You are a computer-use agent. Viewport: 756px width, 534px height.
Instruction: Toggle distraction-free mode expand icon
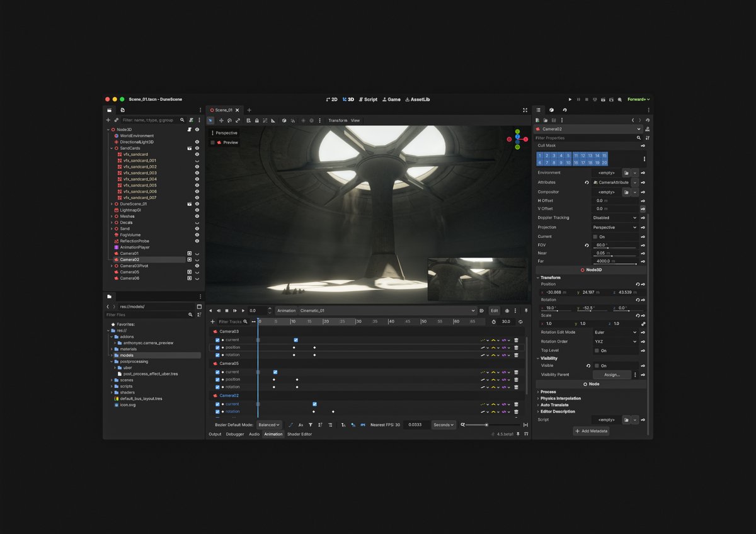coord(525,110)
